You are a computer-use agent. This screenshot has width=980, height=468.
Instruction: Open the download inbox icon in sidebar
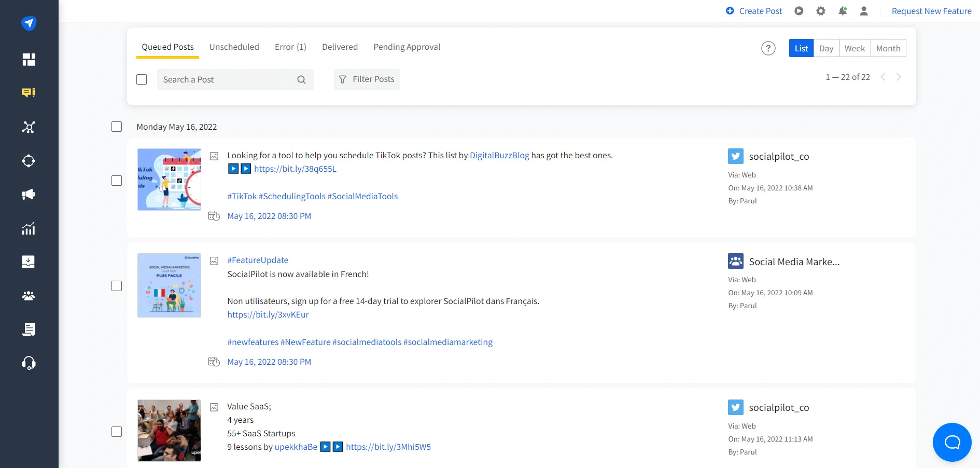(x=29, y=261)
